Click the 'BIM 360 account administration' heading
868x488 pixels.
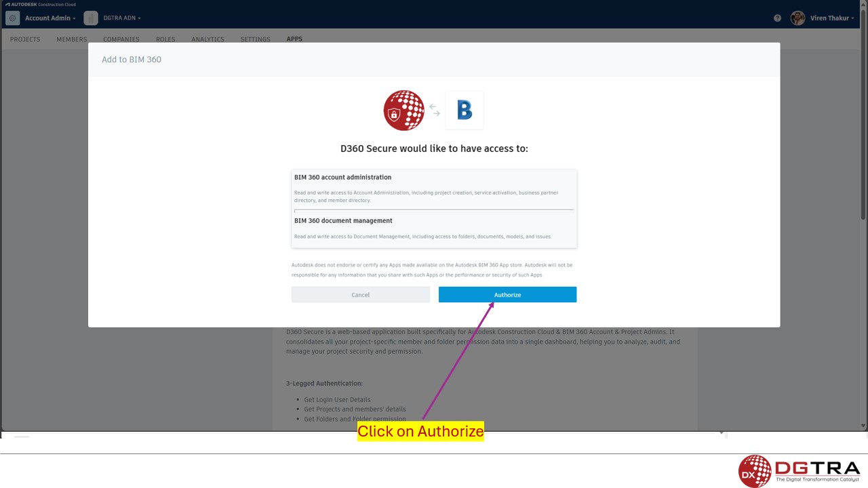click(x=342, y=177)
